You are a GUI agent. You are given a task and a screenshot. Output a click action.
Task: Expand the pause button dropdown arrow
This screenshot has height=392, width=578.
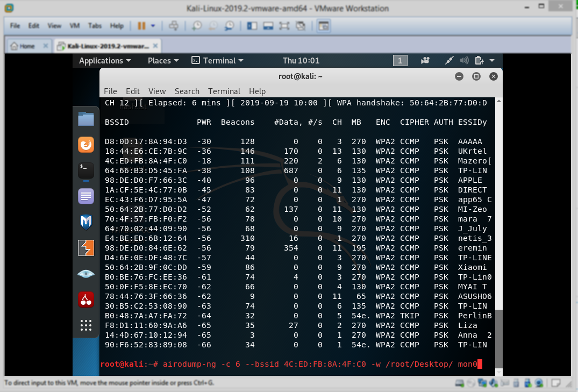pos(153,26)
